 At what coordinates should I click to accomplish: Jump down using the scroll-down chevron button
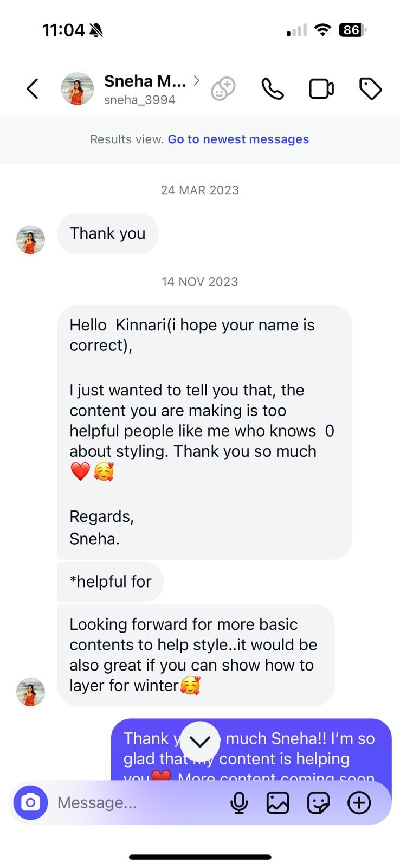(200, 741)
